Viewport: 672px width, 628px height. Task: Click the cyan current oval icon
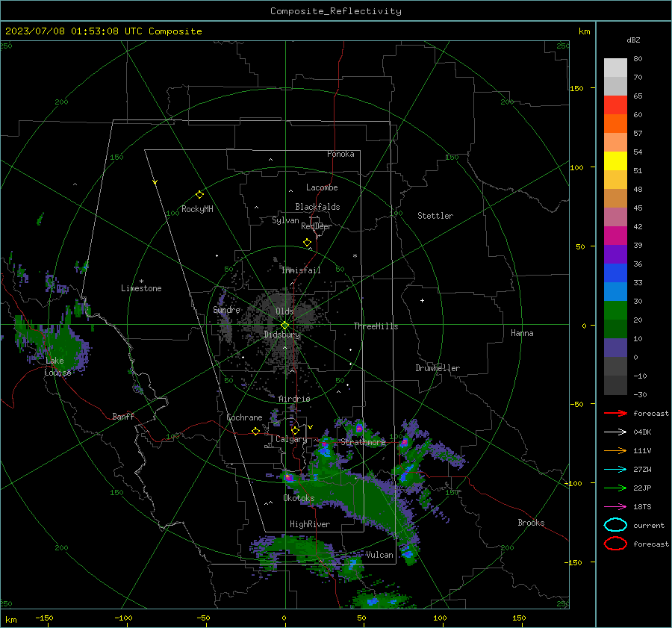click(615, 525)
